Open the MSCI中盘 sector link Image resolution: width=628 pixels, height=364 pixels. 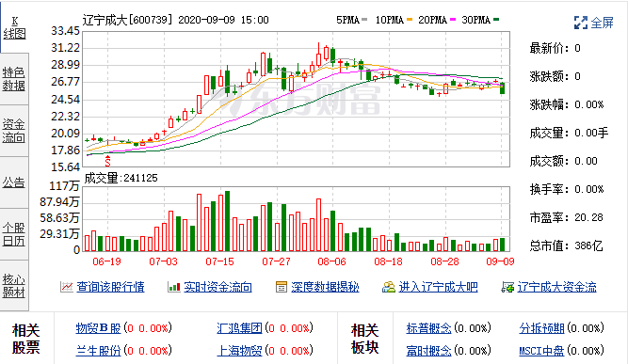tap(542, 351)
